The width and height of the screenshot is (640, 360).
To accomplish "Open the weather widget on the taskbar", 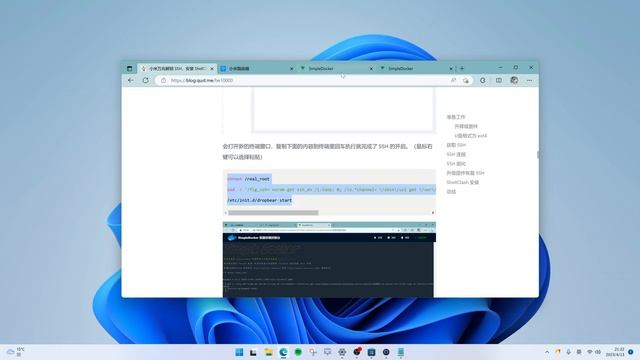I will pyautogui.click(x=16, y=352).
